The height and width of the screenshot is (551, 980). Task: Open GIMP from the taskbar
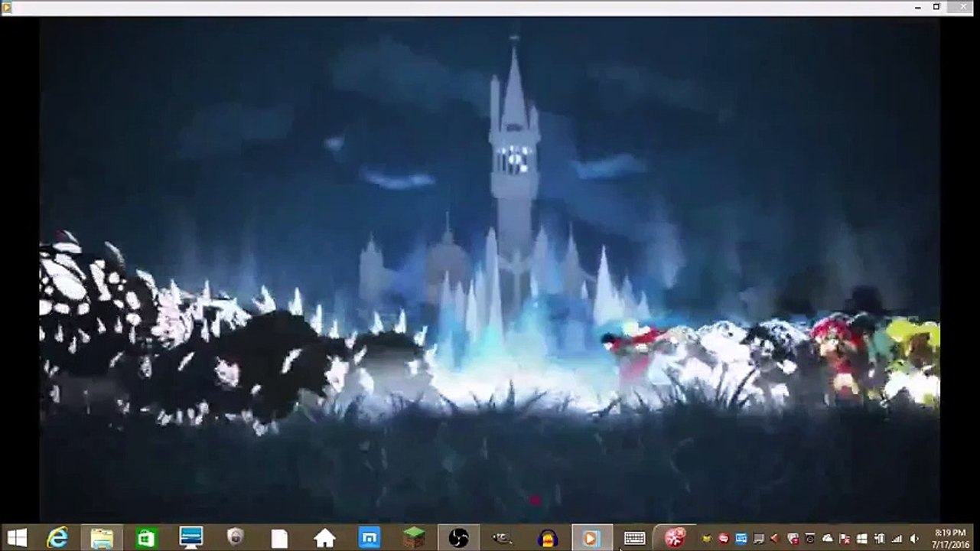[x=503, y=538]
